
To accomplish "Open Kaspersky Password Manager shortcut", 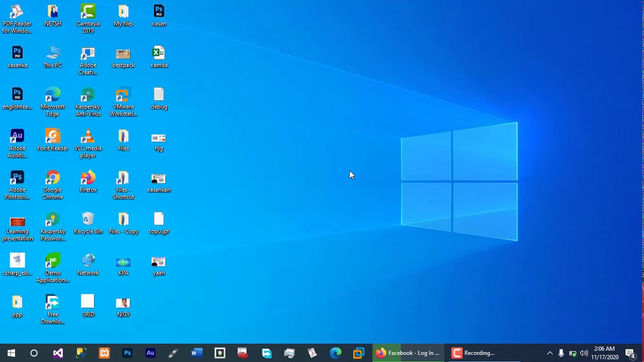I will click(x=53, y=228).
